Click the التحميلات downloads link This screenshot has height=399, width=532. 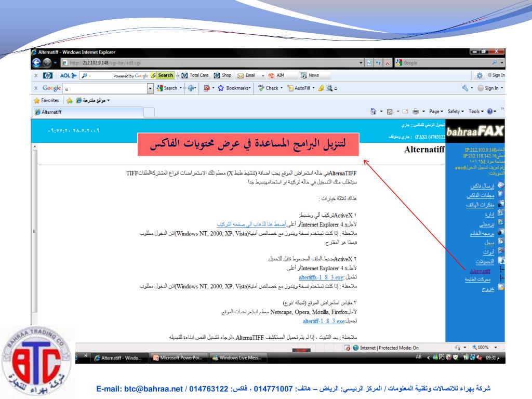(x=485, y=262)
